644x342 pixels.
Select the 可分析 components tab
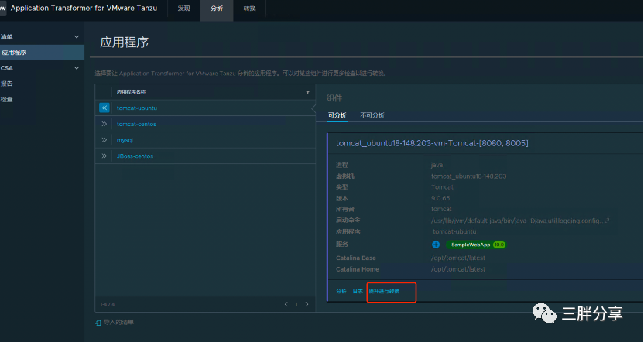point(337,115)
